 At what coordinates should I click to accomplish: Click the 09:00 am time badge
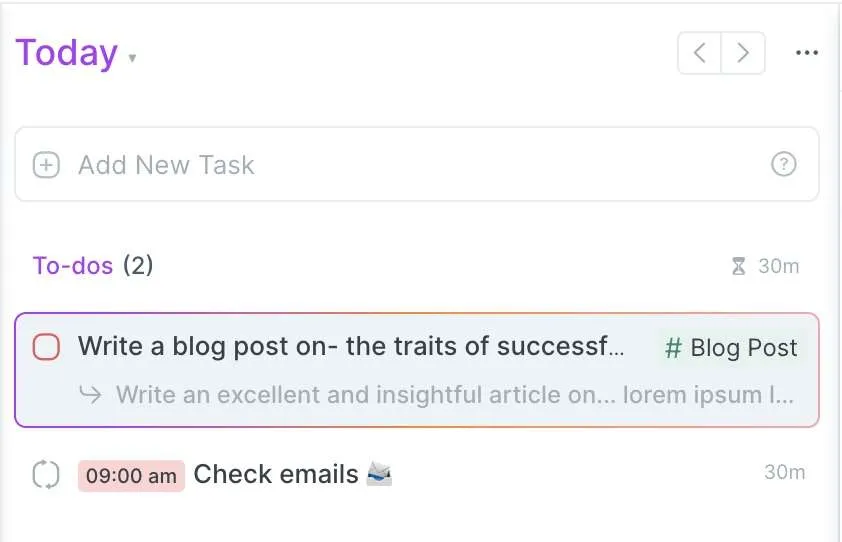(131, 476)
